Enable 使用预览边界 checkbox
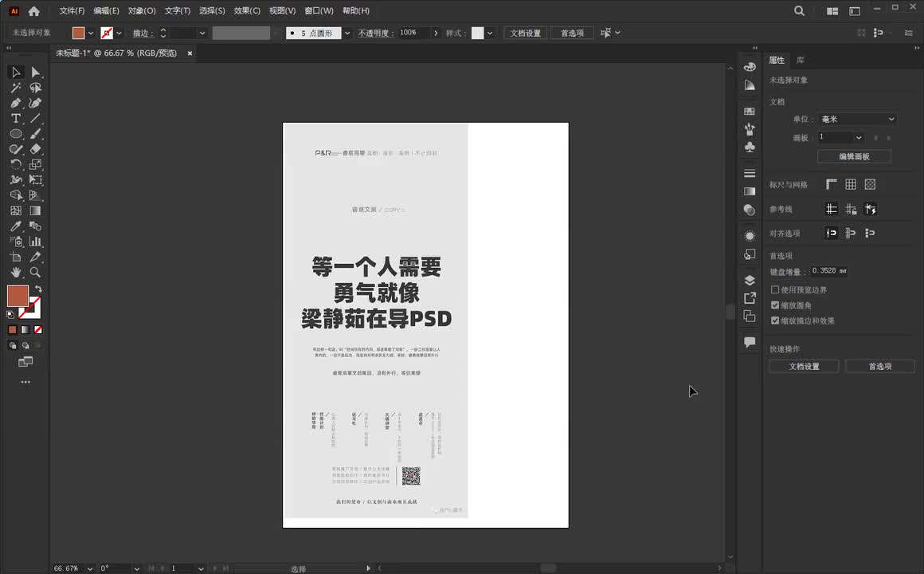Image resolution: width=924 pixels, height=574 pixels. (775, 289)
